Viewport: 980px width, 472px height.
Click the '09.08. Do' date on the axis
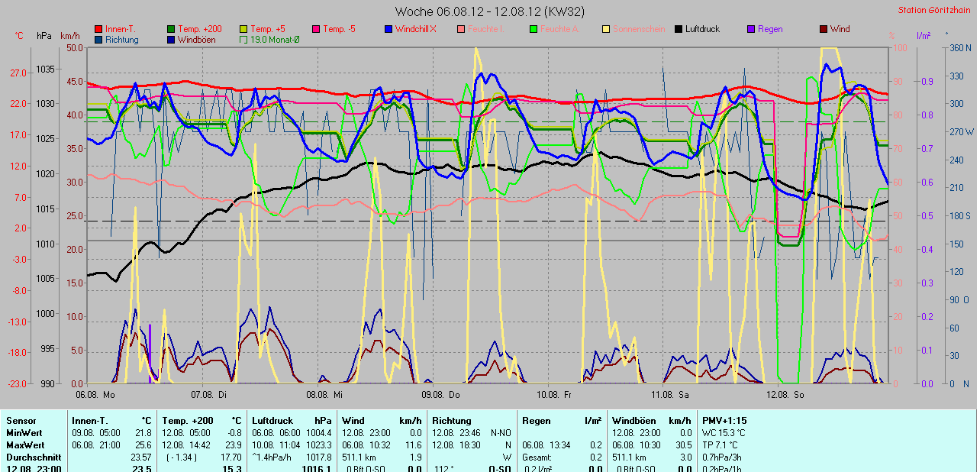440,394
